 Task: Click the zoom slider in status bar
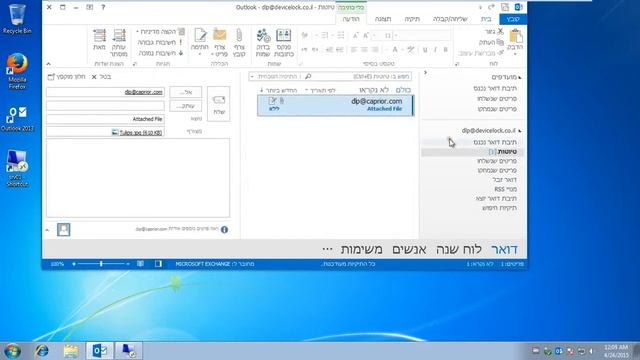(x=101, y=264)
